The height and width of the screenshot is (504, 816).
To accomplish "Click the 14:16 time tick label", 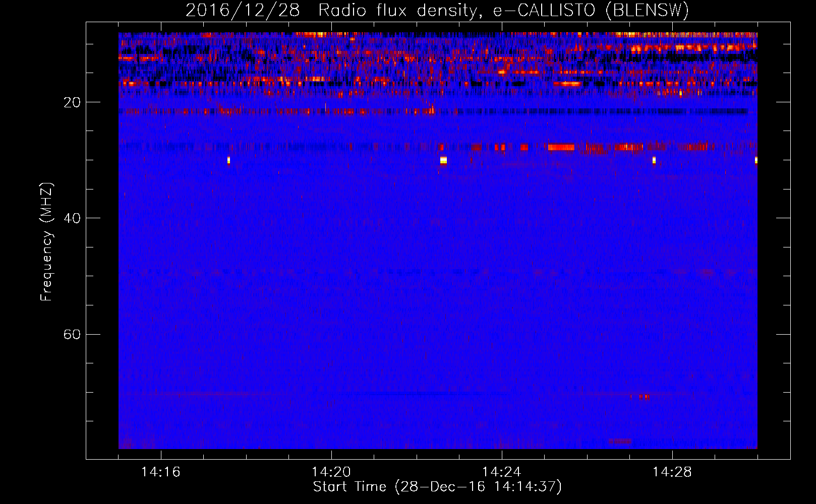I will tap(161, 472).
